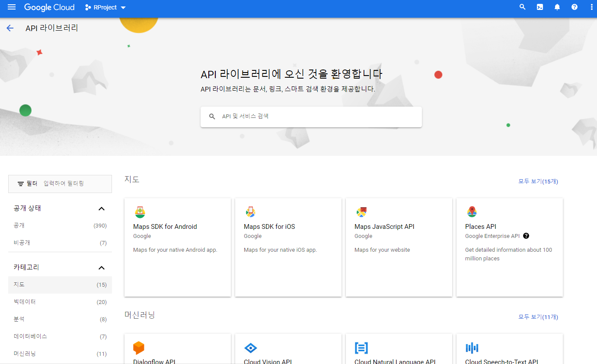
Task: Click the Cloud Vision API eye icon
Action: click(251, 348)
